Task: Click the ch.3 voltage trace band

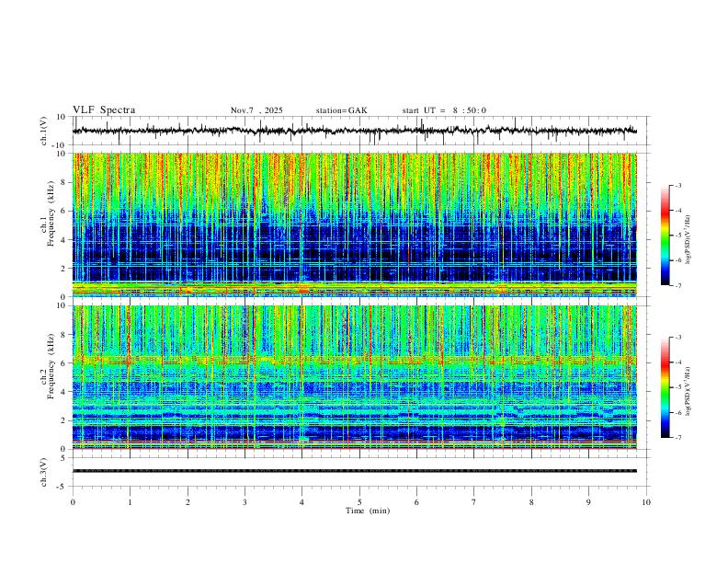Action: click(x=355, y=471)
